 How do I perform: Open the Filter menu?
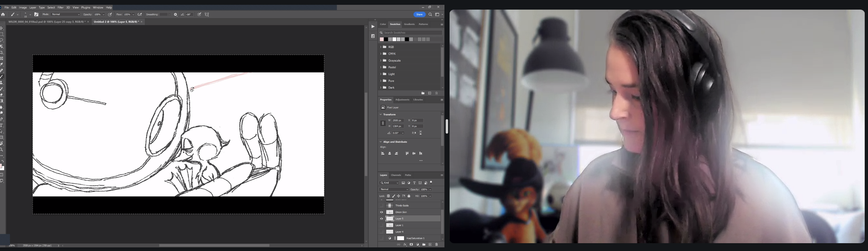(x=60, y=8)
